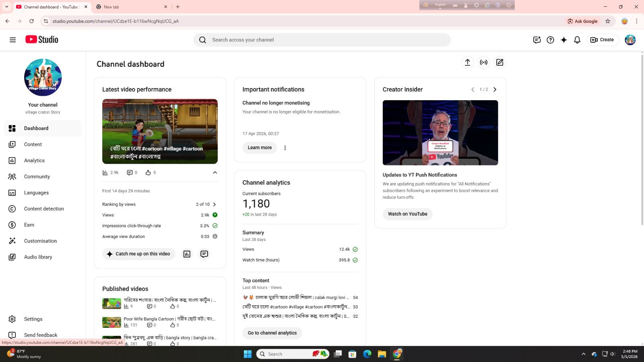Screen dimensions: 644x362
Task: Open the tab search dropdown arrow
Action: [x=6, y=7]
